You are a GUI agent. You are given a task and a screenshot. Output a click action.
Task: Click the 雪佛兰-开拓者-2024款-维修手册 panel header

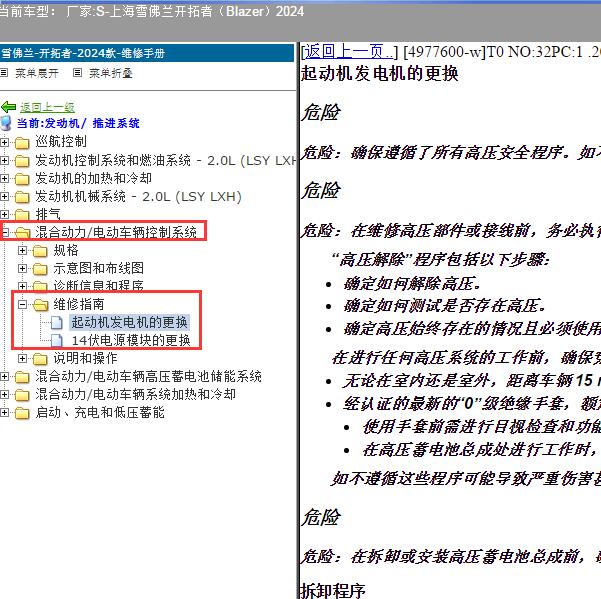(x=147, y=53)
